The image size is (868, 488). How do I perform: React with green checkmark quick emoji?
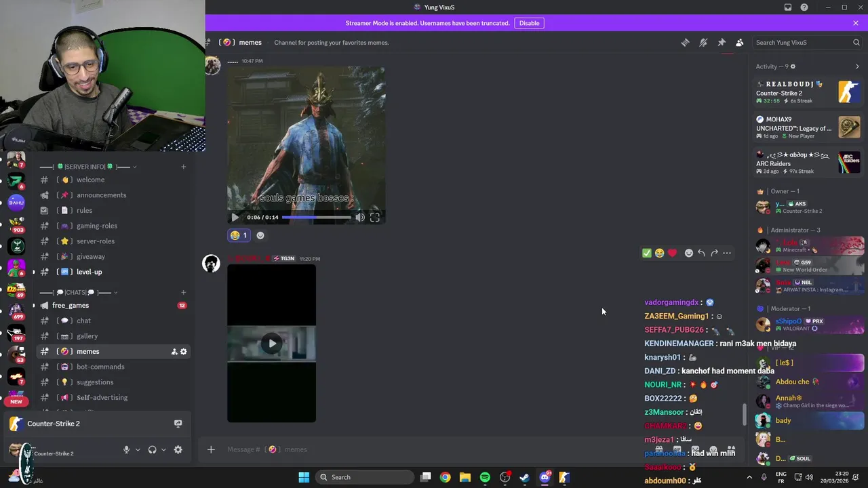pos(647,253)
